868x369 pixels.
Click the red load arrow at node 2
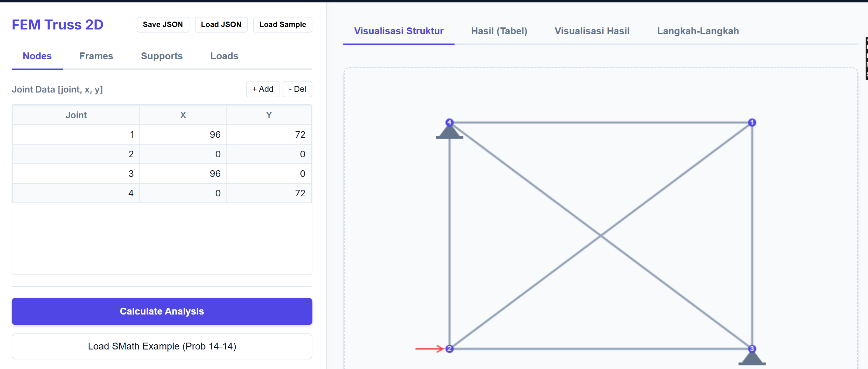pos(429,349)
